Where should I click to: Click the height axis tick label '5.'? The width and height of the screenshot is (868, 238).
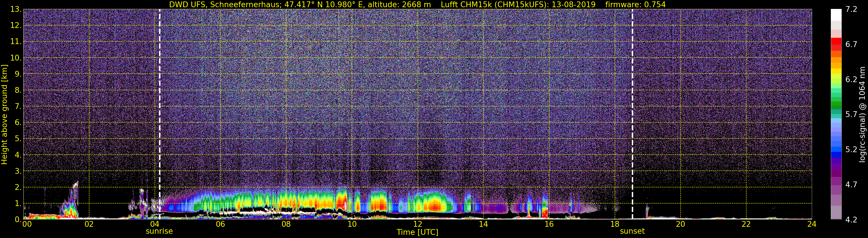point(18,139)
